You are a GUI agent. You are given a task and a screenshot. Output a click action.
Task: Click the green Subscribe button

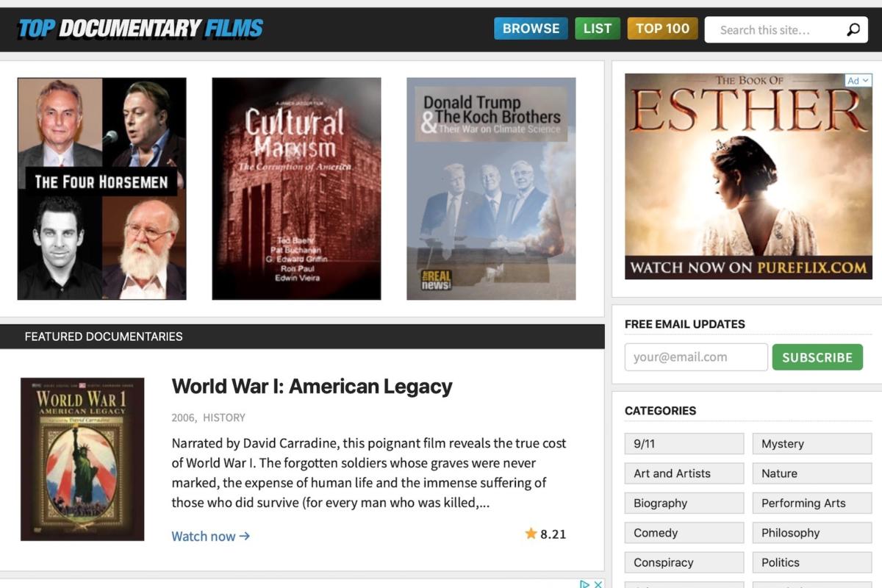(x=817, y=357)
